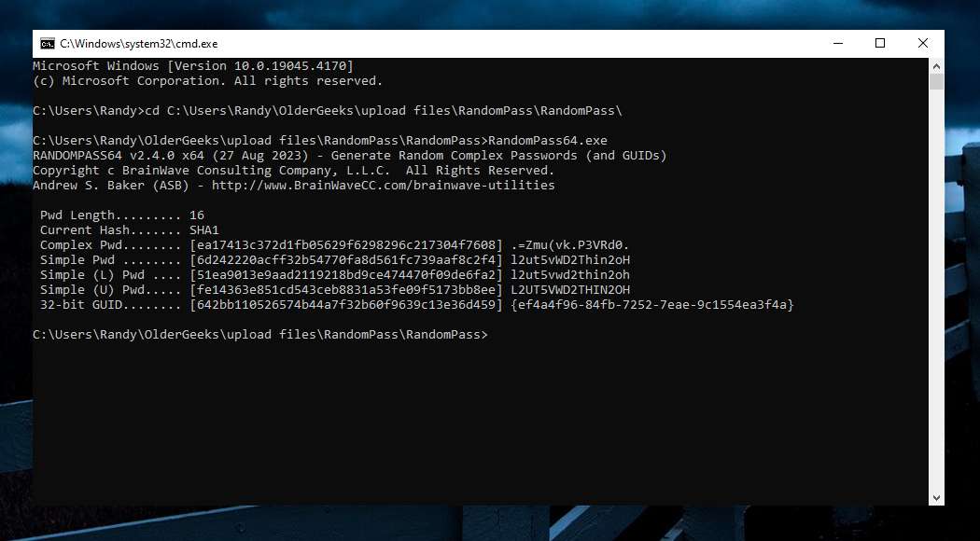980x541 pixels.
Task: Click the BrainWaveCC.com URL text
Action: tap(383, 186)
